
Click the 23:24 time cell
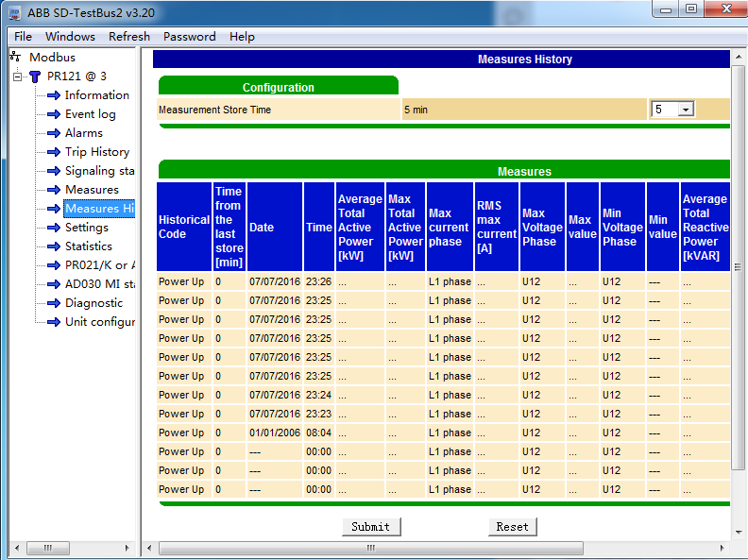pyautogui.click(x=319, y=395)
